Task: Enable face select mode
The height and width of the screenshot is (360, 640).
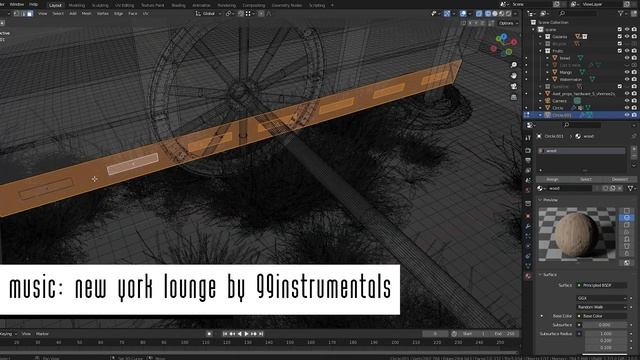Action: (30, 13)
